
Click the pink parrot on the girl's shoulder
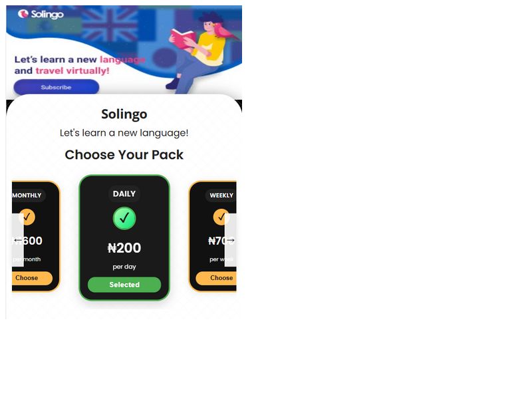click(x=225, y=31)
